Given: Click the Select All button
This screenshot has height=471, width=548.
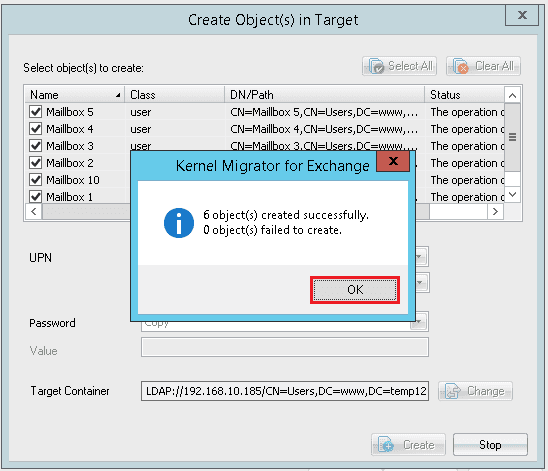Looking at the screenshot, I should tap(399, 66).
